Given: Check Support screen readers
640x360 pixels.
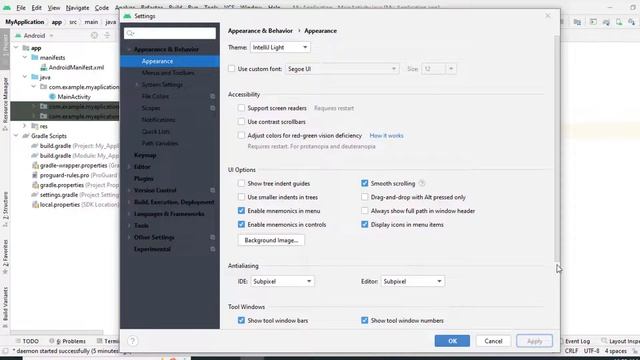Looking at the screenshot, I should pos(241,108).
